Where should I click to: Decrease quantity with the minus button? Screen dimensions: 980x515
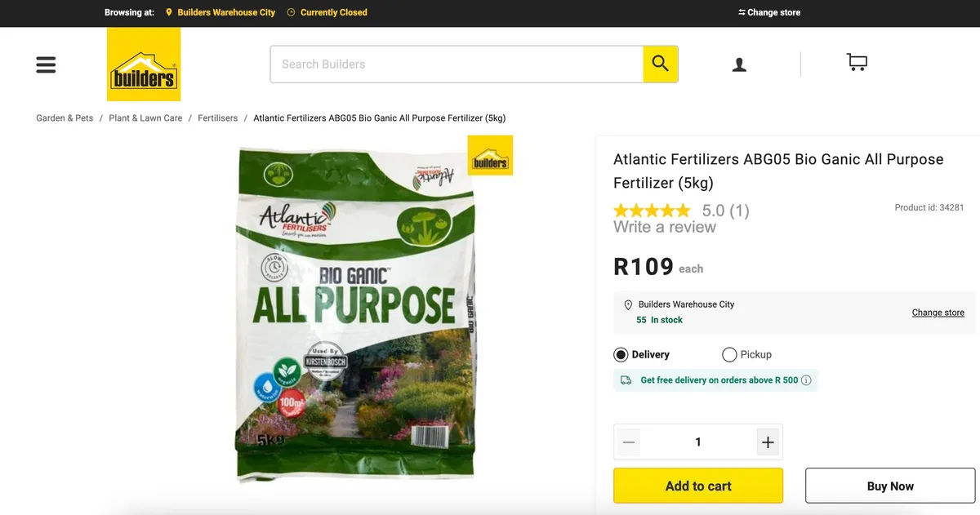tap(628, 442)
